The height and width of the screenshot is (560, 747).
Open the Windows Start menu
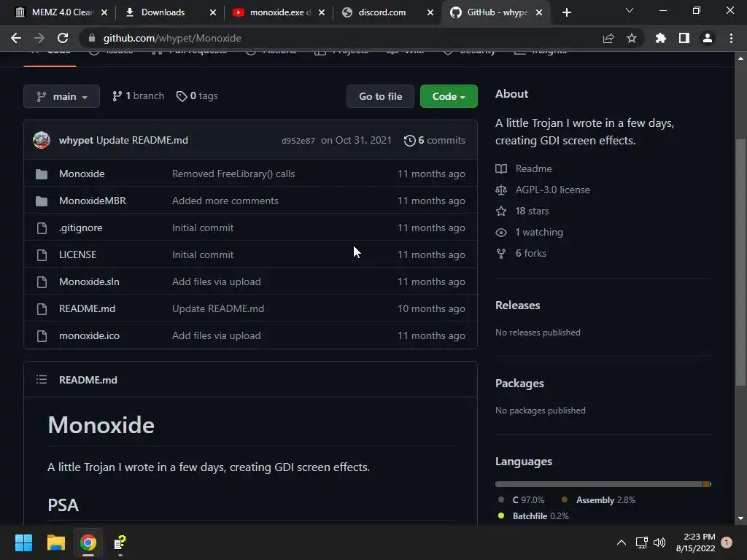coord(23,542)
